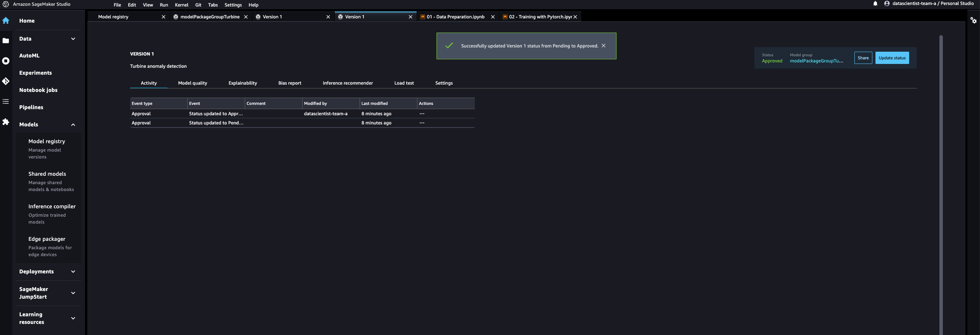
Task: Switch to the 02 - Training with Pytorch tab
Action: (x=540, y=17)
